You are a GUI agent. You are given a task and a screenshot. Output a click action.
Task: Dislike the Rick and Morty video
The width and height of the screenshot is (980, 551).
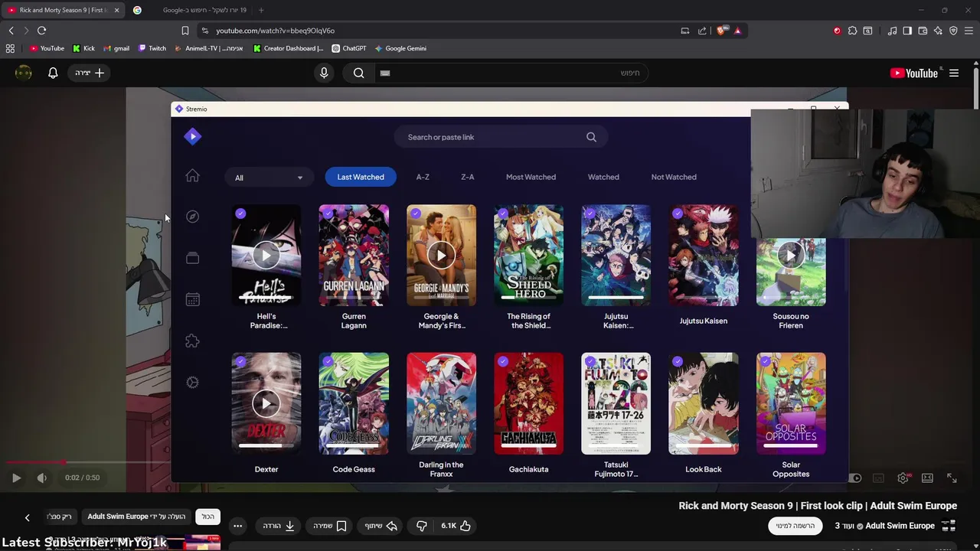pyautogui.click(x=421, y=526)
